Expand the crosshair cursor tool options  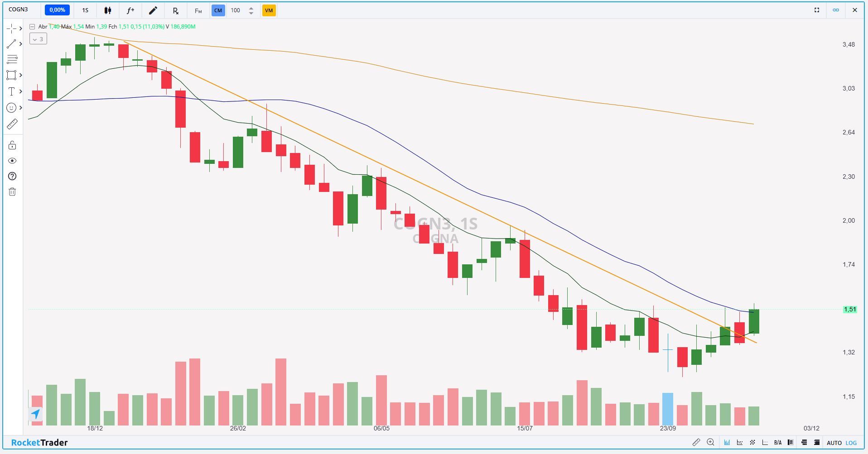pyautogui.click(x=20, y=29)
